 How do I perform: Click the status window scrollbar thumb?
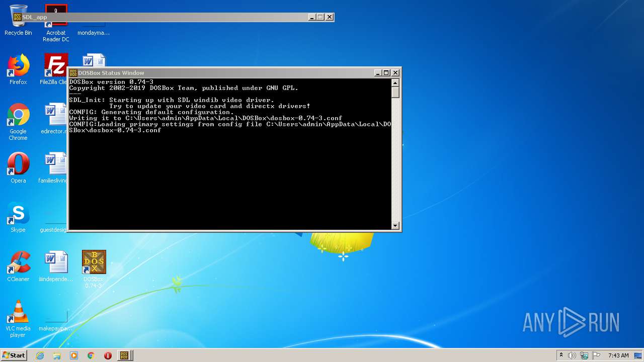click(x=395, y=93)
